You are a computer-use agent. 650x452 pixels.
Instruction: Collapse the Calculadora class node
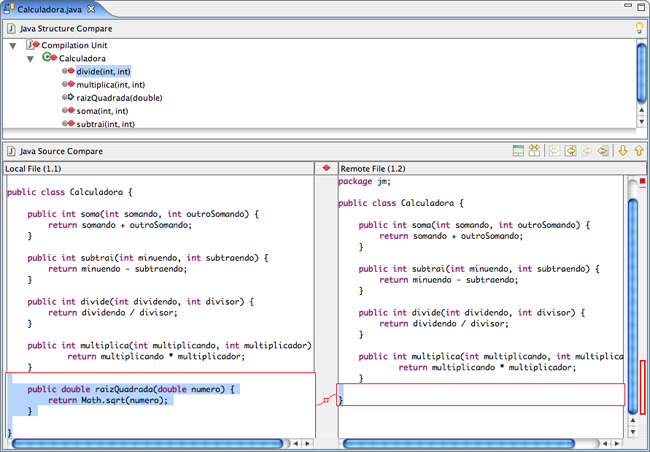pos(30,59)
